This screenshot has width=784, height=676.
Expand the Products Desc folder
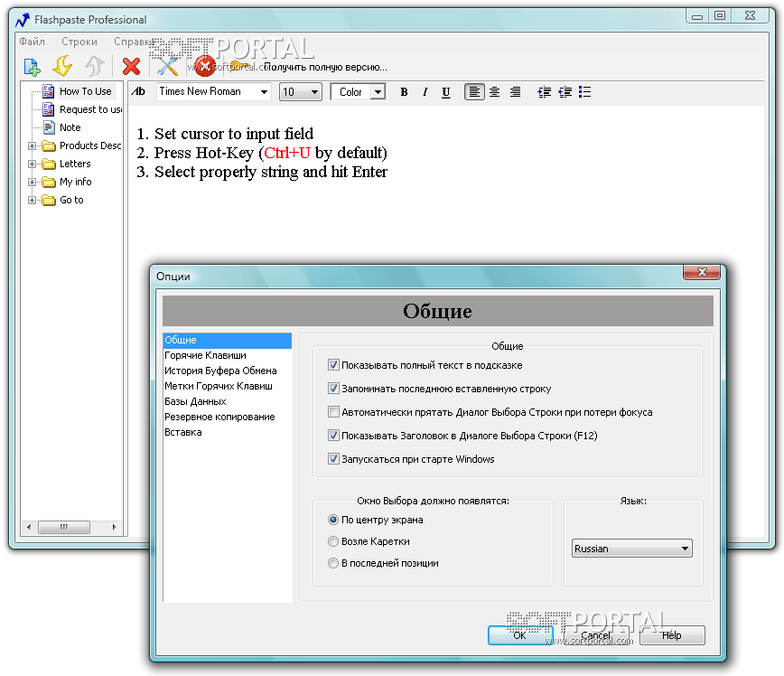[32, 146]
